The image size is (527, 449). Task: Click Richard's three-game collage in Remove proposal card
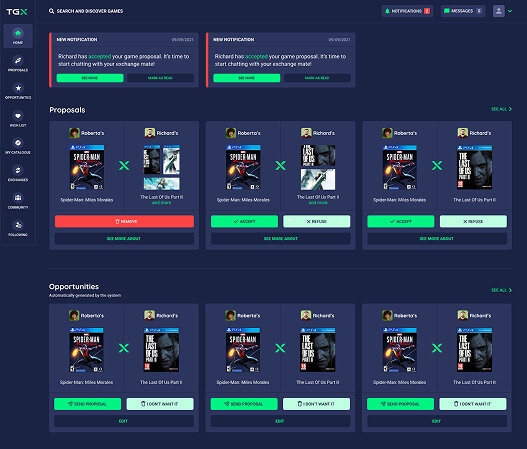point(162,167)
